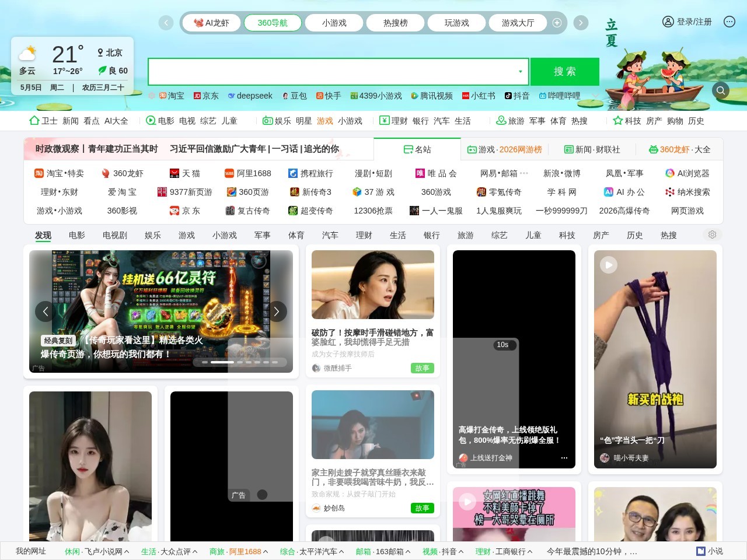Select the 热搜榜 top tab
The image size is (747, 560).
point(395,23)
